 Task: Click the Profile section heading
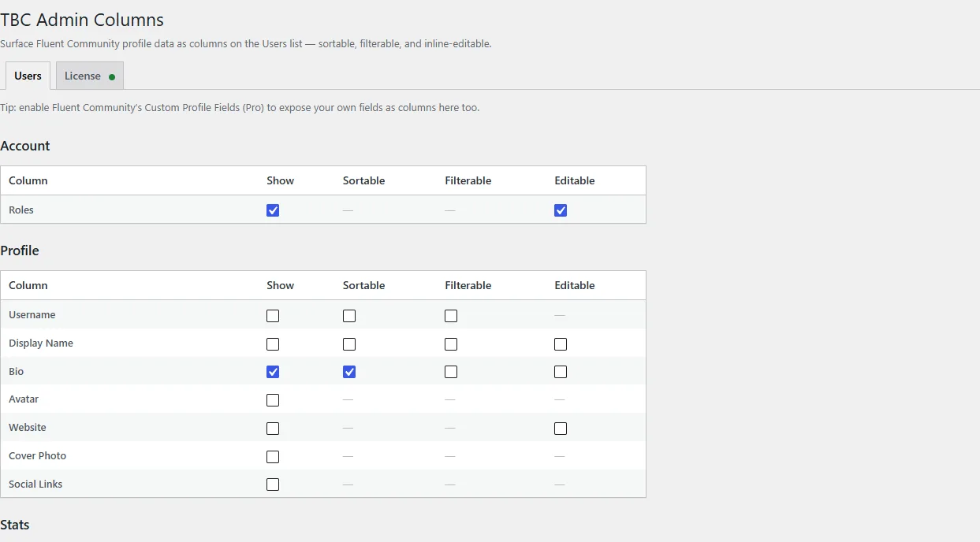(x=20, y=251)
